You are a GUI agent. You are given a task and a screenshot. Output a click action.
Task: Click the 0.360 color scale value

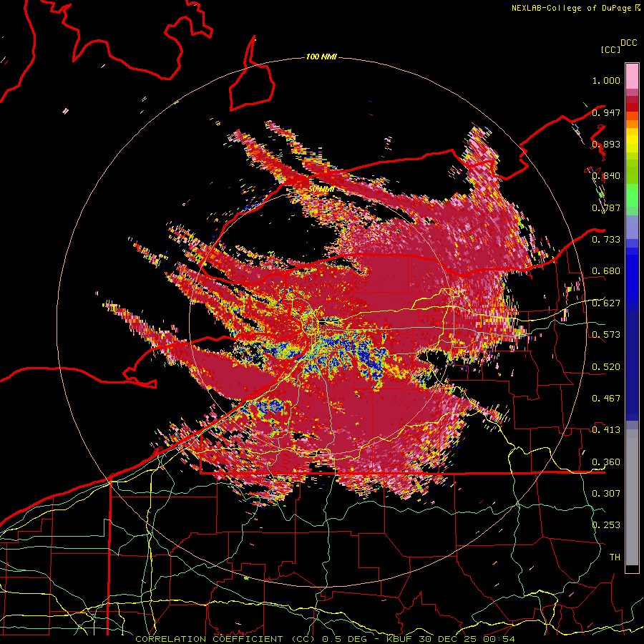click(x=606, y=462)
